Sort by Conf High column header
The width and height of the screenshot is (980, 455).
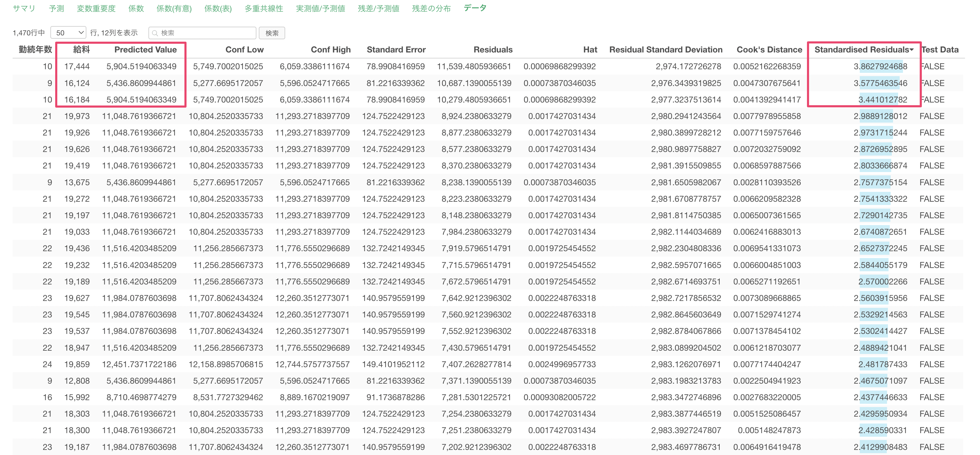tap(330, 49)
